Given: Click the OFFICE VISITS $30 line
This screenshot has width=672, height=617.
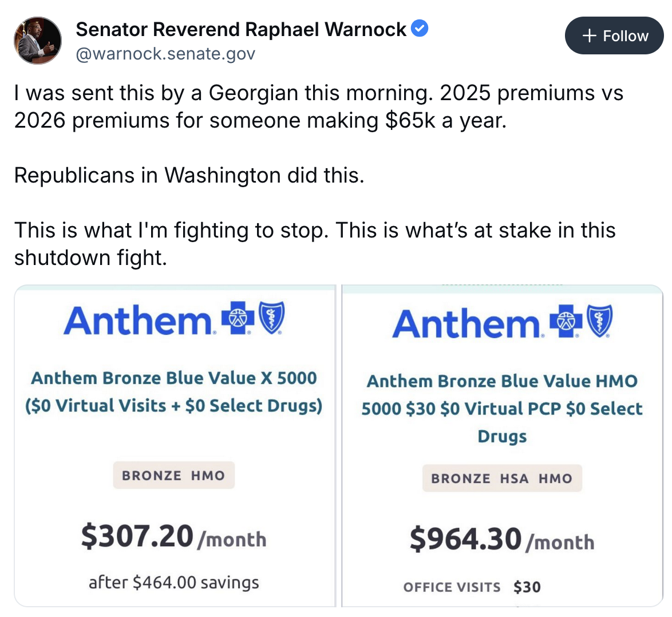Looking at the screenshot, I should (472, 587).
